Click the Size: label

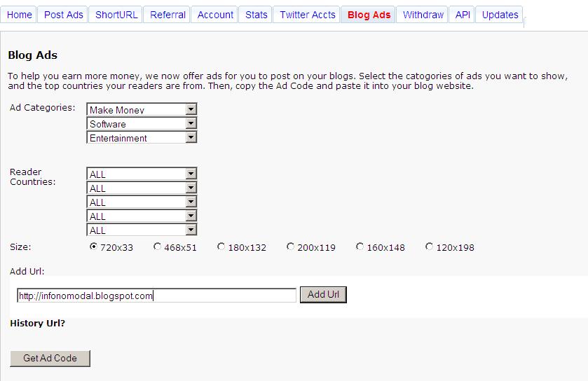pyautogui.click(x=20, y=247)
